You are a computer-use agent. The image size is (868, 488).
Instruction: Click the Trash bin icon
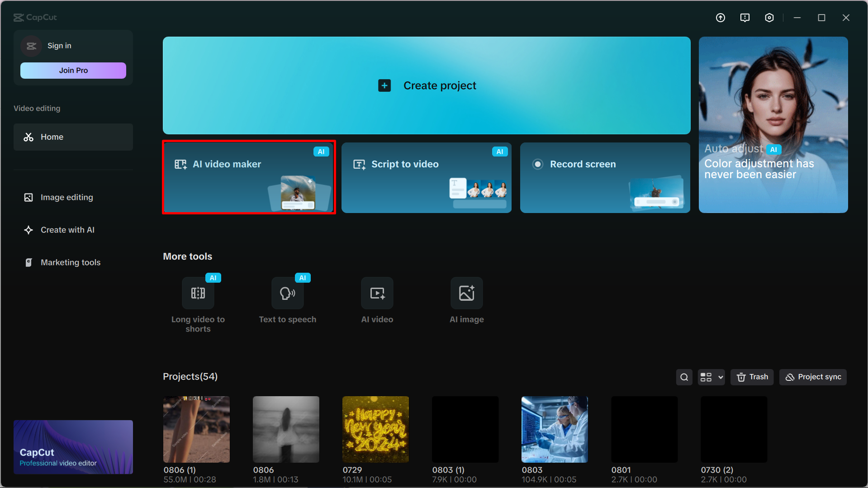click(741, 377)
